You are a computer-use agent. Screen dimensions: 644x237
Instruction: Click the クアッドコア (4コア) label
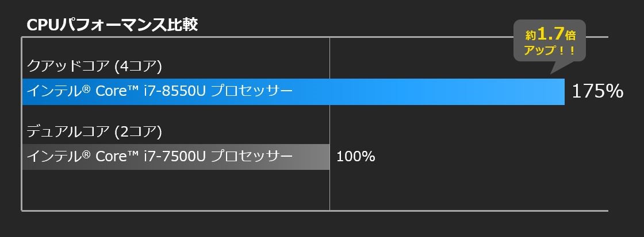click(94, 65)
